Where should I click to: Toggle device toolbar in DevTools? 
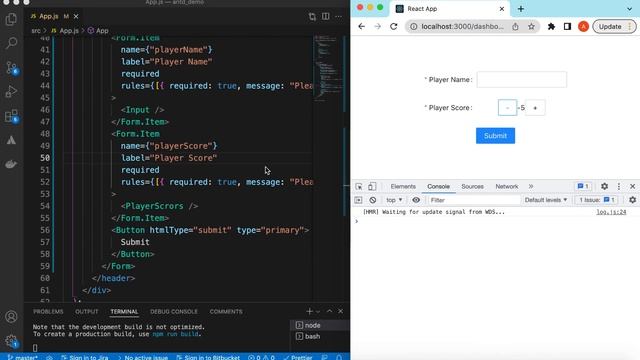click(372, 187)
